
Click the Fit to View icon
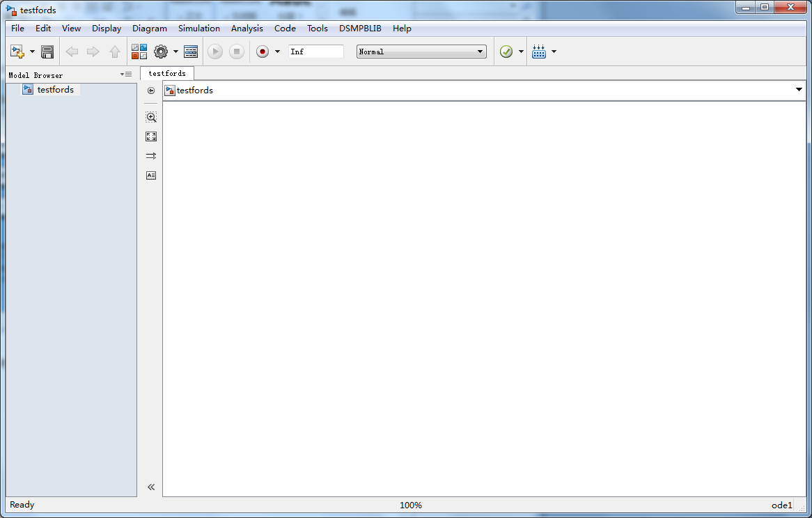click(150, 136)
